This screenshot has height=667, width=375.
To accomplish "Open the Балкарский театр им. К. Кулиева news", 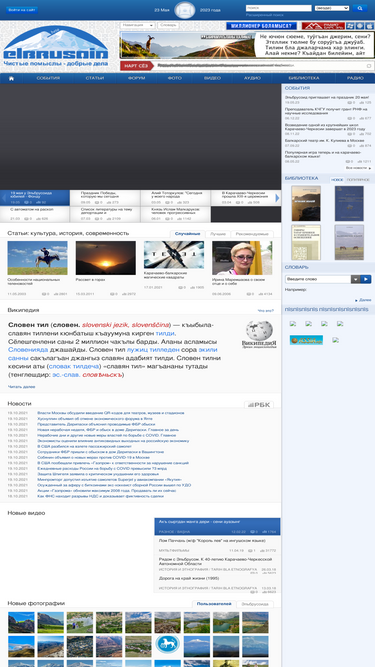I will pos(324,140).
